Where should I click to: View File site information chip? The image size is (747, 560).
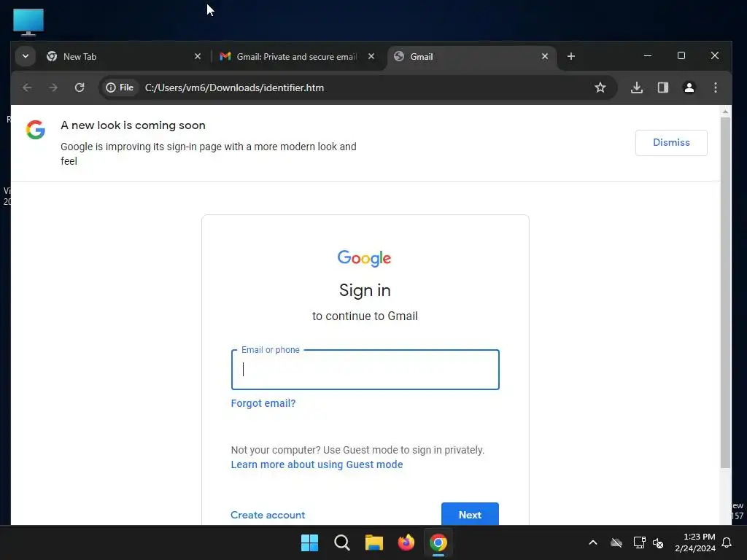pyautogui.click(x=120, y=87)
